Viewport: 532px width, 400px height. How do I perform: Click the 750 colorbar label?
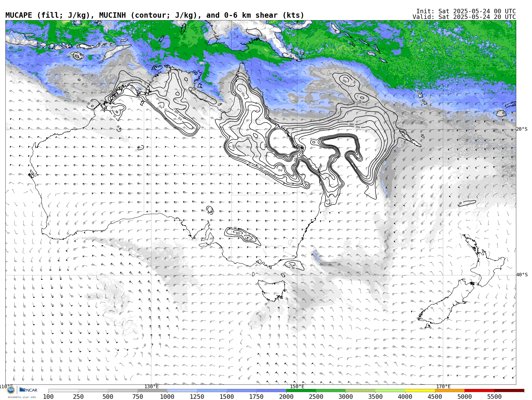(x=138, y=397)
